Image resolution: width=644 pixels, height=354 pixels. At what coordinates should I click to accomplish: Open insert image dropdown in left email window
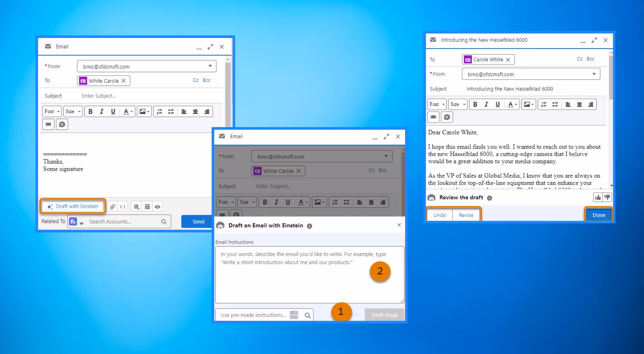coord(144,111)
